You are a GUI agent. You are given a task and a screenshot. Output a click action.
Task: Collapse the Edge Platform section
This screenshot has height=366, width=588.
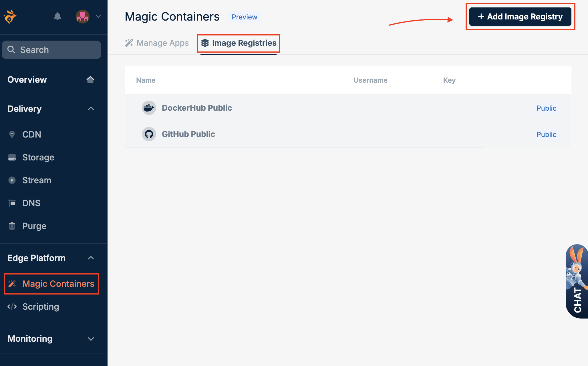click(x=91, y=258)
